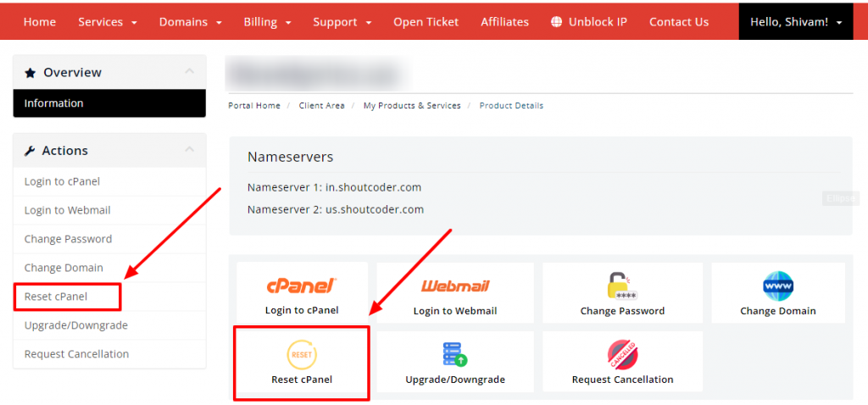Expand the Billing dropdown menu
Image resolution: width=868 pixels, height=405 pixels.
click(x=267, y=22)
